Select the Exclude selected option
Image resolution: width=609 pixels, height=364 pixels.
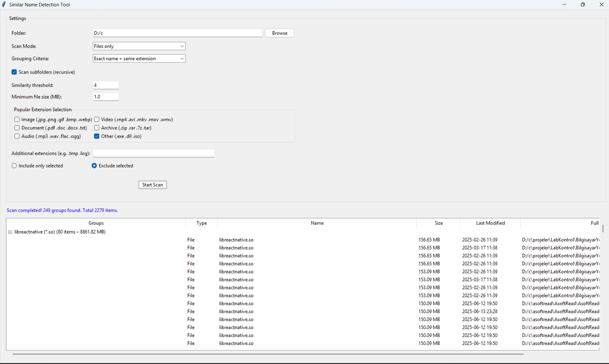point(94,165)
